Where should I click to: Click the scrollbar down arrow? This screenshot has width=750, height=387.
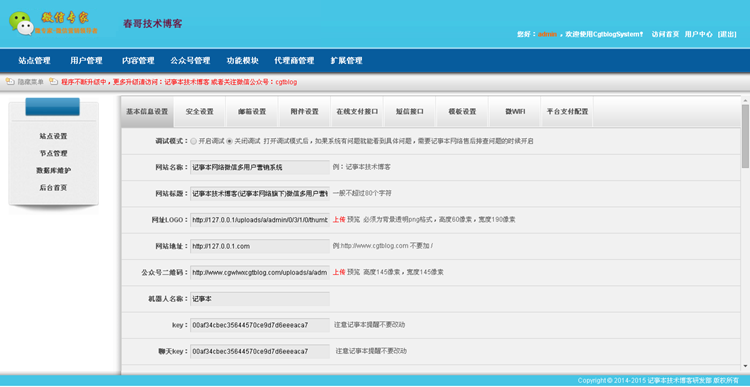745,366
